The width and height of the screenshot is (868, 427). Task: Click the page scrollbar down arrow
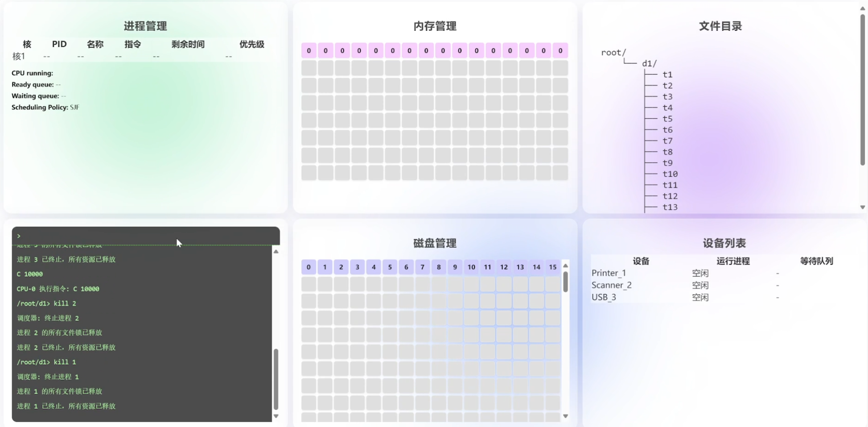pyautogui.click(x=863, y=207)
